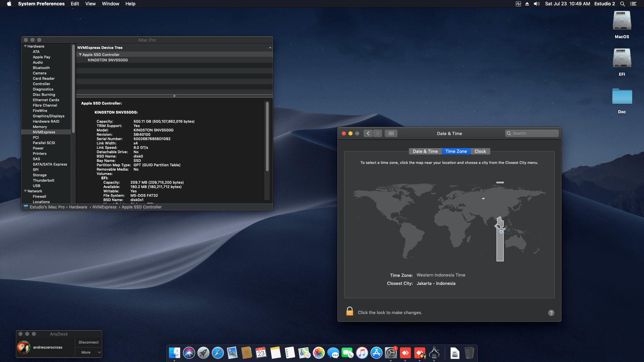Switch to the Date & Time tab
The image size is (644, 362).
pos(425,152)
